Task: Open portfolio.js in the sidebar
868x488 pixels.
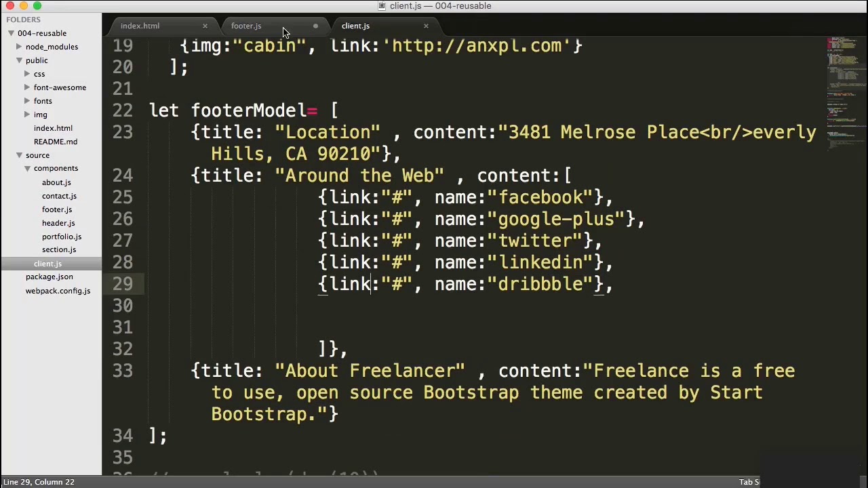Action: click(62, 237)
